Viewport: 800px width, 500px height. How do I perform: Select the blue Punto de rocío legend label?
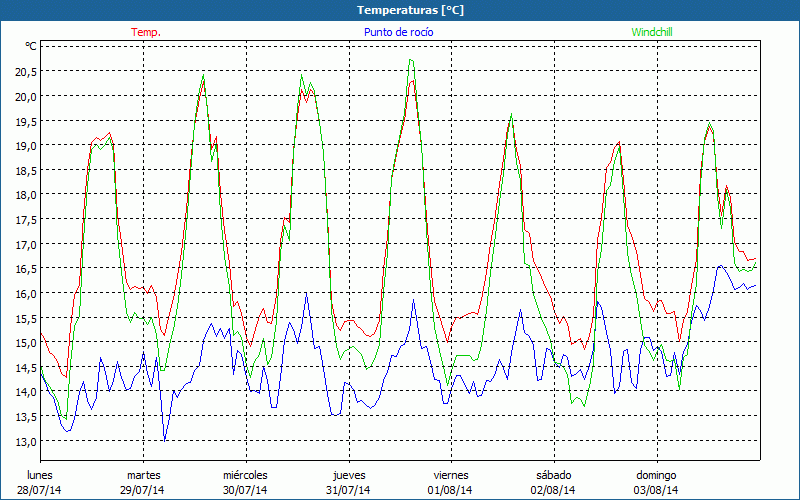click(399, 32)
